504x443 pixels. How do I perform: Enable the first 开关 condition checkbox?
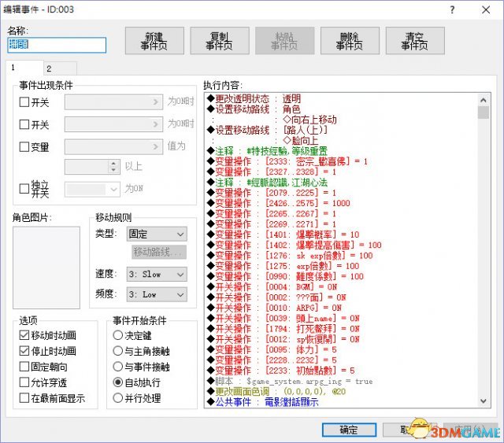coord(23,102)
